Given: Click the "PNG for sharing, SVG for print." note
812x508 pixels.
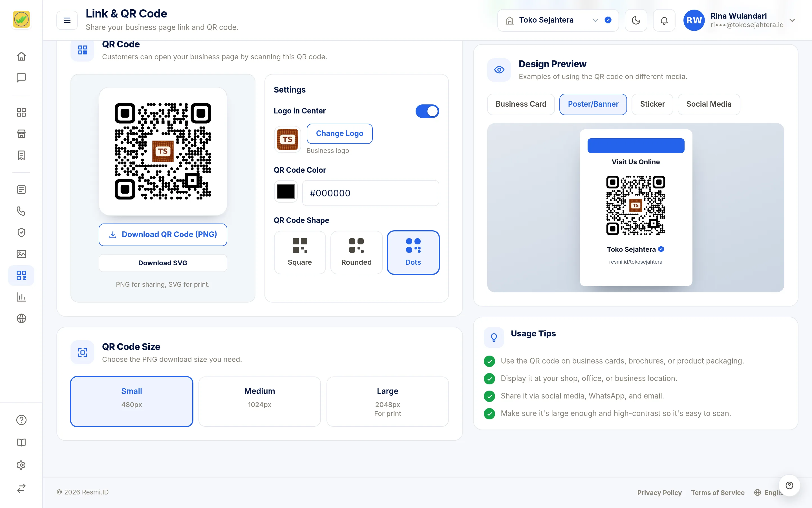Looking at the screenshot, I should pyautogui.click(x=163, y=284).
